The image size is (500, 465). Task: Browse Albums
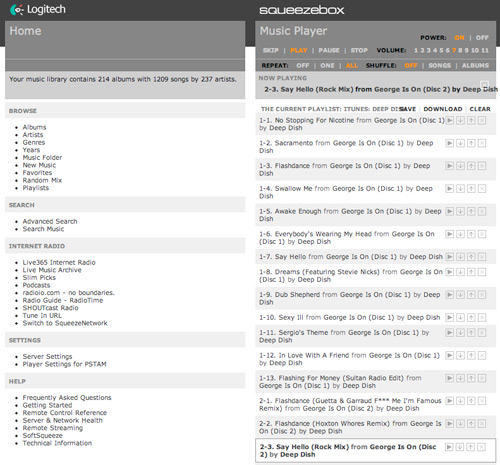point(34,127)
